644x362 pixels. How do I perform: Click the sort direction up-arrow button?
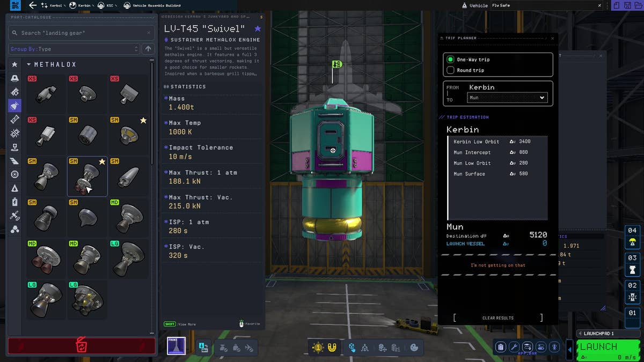pos(149,49)
